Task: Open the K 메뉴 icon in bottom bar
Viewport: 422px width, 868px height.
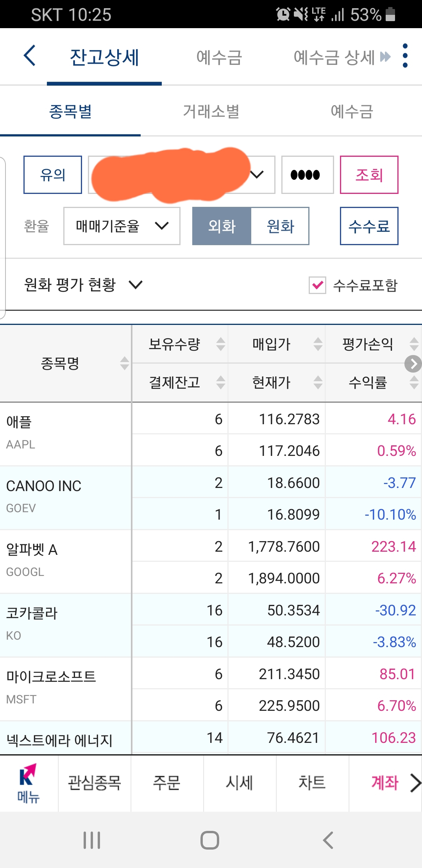Action: click(x=29, y=783)
